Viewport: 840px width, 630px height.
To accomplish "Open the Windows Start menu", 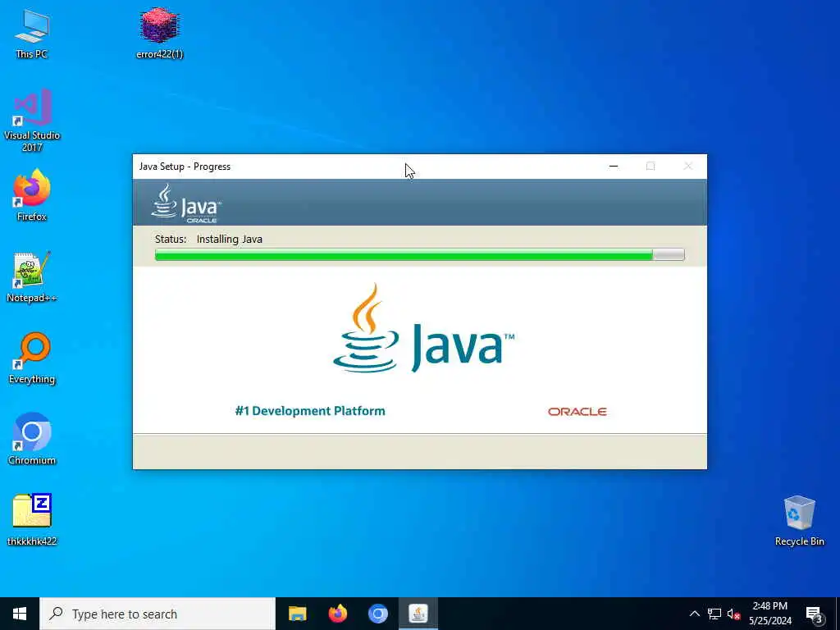I will (20, 614).
